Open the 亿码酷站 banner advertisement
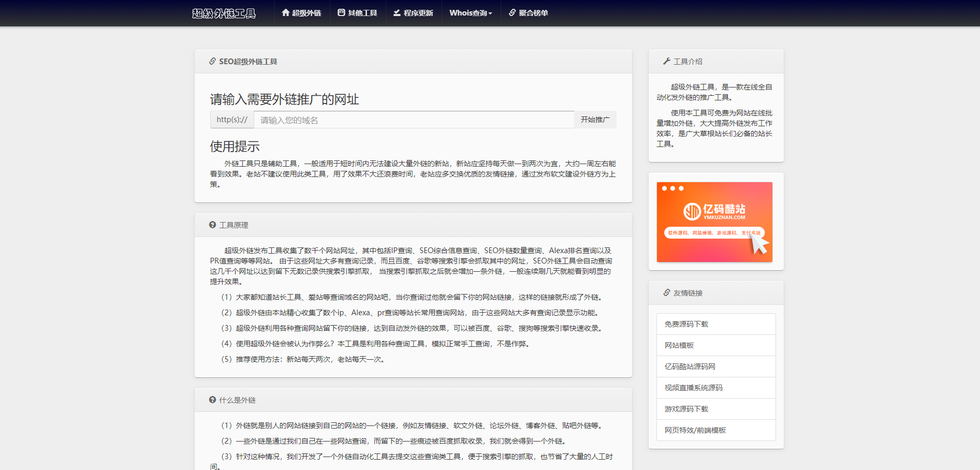This screenshot has width=980, height=470. pyautogui.click(x=714, y=222)
